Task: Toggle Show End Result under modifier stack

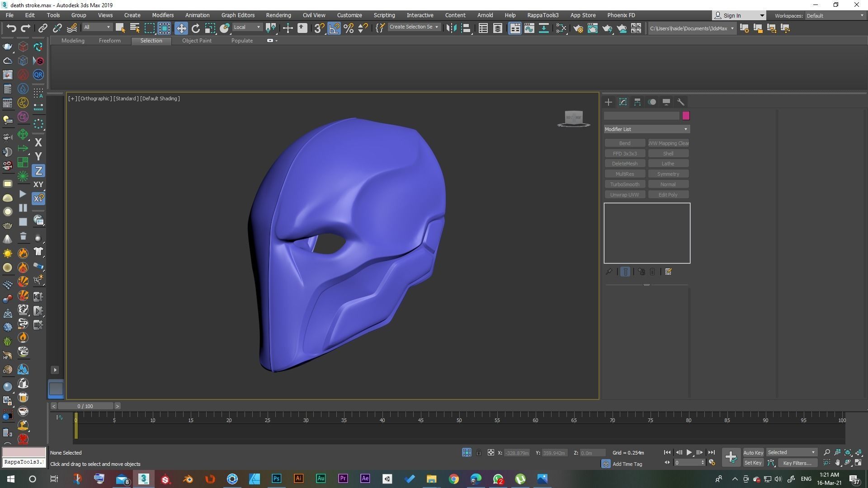Action: coord(625,272)
